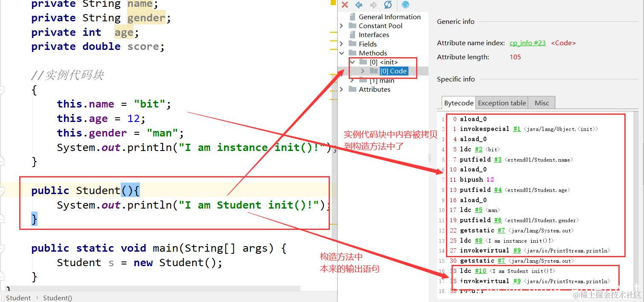Follow the #6 link for Student.gender putfield

point(498,220)
